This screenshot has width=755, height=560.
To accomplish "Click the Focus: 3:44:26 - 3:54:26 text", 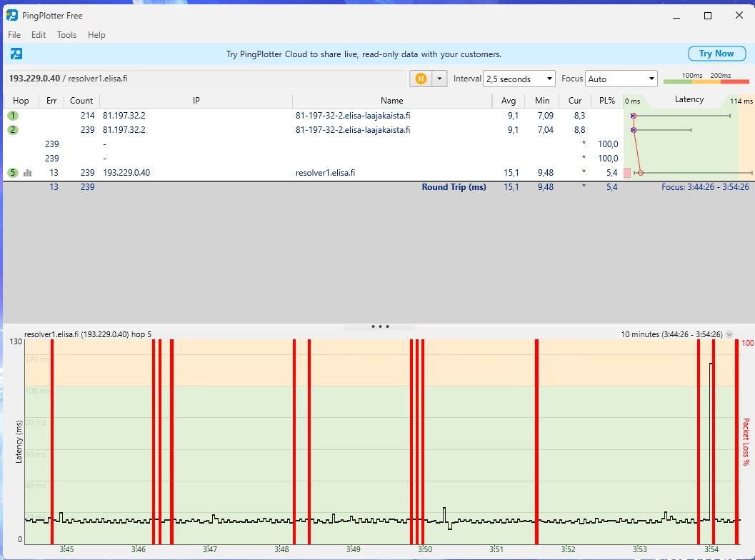I will pos(705,187).
